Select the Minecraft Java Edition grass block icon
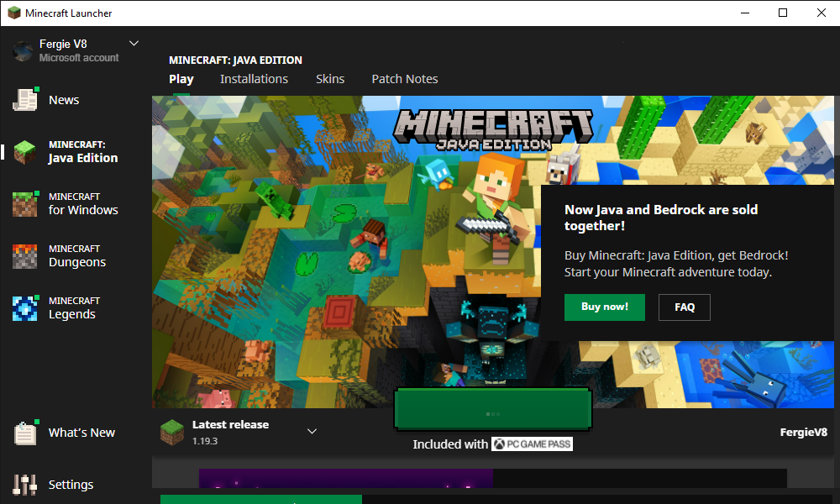This screenshot has width=840, height=504. tap(25, 152)
